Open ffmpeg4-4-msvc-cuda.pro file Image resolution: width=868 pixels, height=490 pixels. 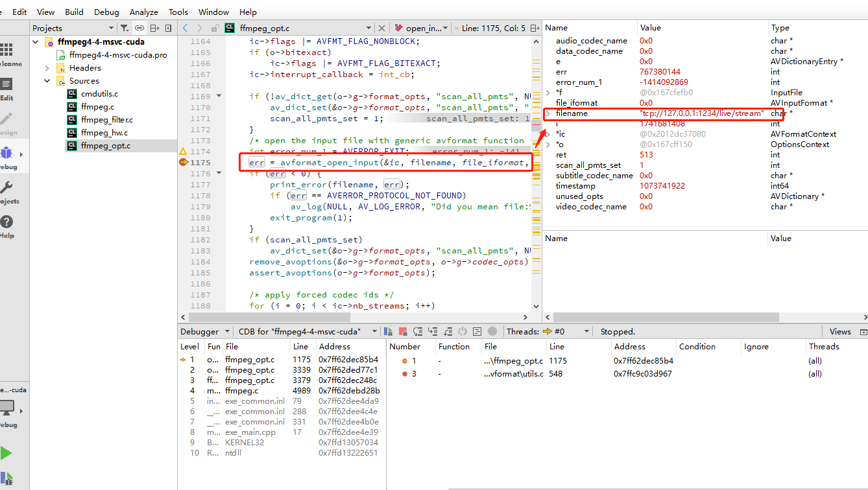(118, 55)
